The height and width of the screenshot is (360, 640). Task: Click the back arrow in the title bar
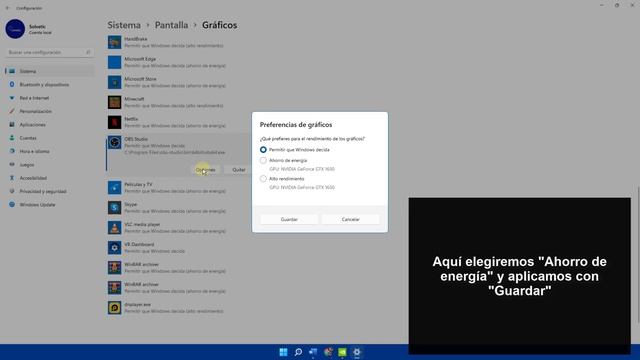(x=8, y=8)
